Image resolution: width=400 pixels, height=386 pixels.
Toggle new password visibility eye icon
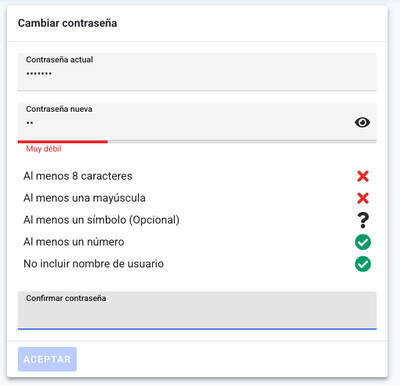coord(362,122)
